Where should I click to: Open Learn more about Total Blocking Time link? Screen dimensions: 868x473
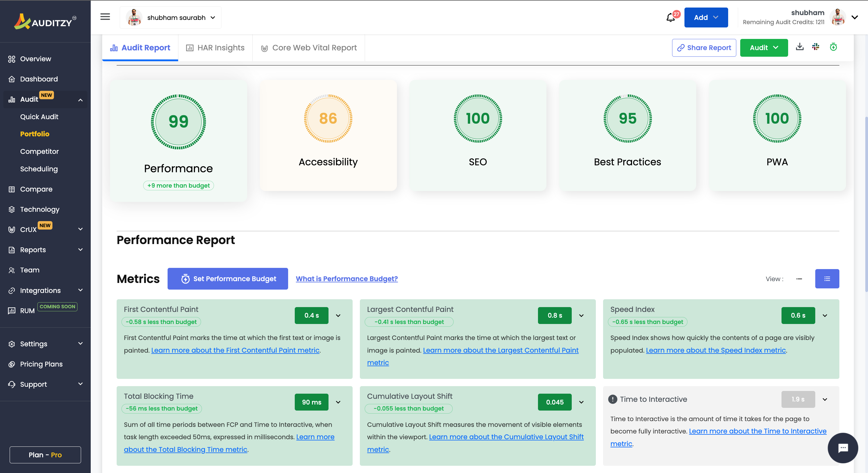(229, 443)
